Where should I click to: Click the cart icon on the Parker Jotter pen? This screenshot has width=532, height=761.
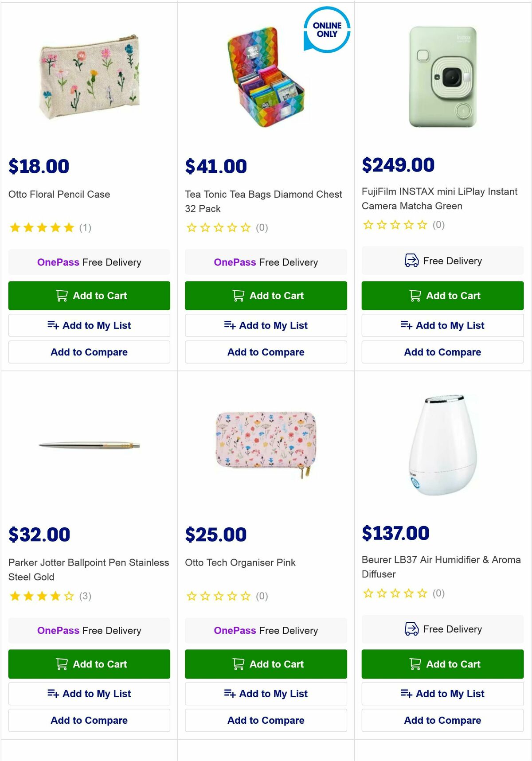pyautogui.click(x=62, y=664)
